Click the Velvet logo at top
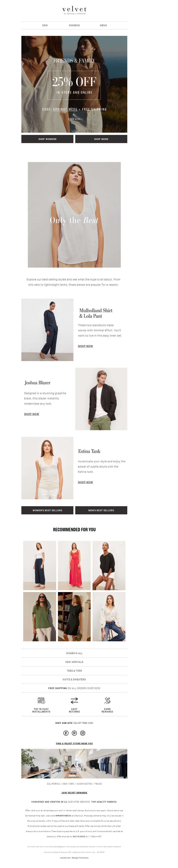Screen dimensions: 178x868 pyautogui.click(x=74, y=10)
